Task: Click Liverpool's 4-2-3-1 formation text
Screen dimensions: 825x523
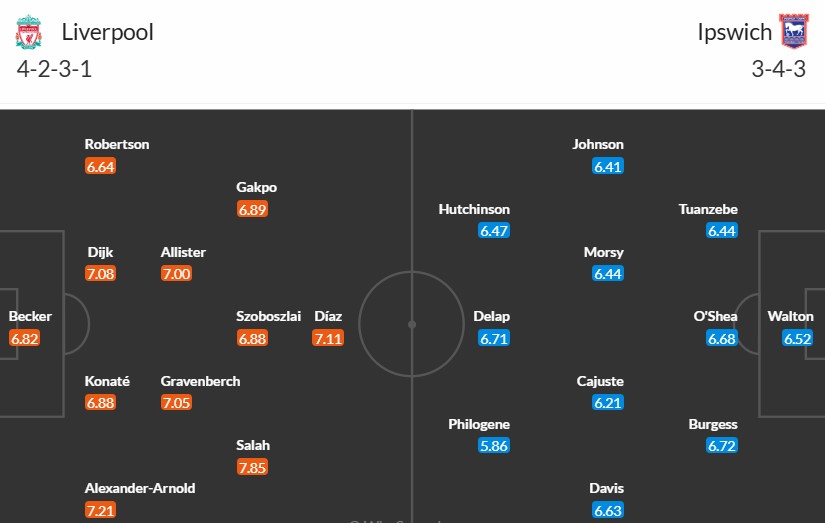Action: pyautogui.click(x=54, y=69)
